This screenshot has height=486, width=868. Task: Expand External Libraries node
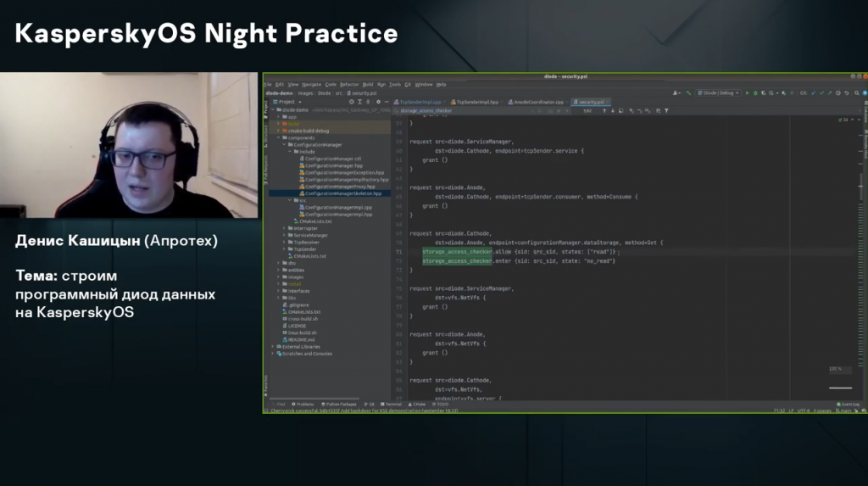pyautogui.click(x=273, y=347)
